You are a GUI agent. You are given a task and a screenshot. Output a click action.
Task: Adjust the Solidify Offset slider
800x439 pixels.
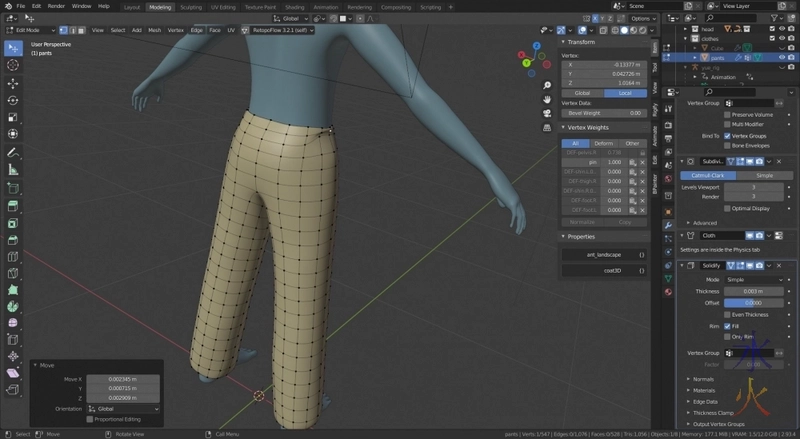754,303
